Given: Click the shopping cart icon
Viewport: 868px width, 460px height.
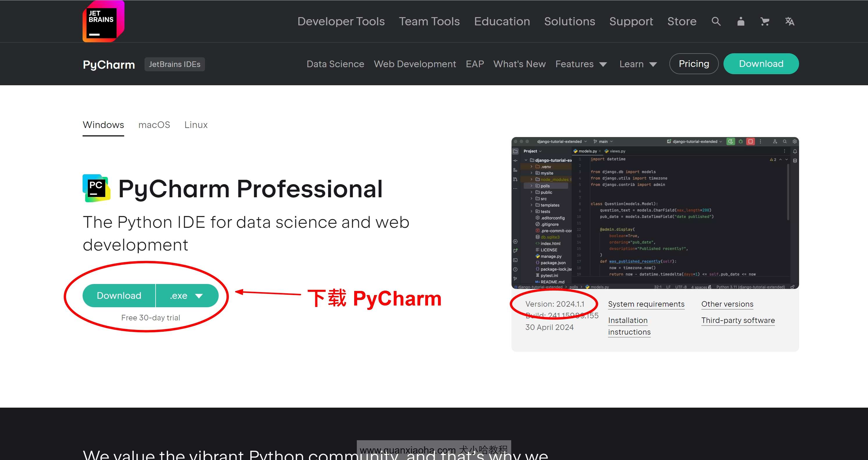Looking at the screenshot, I should coord(765,21).
